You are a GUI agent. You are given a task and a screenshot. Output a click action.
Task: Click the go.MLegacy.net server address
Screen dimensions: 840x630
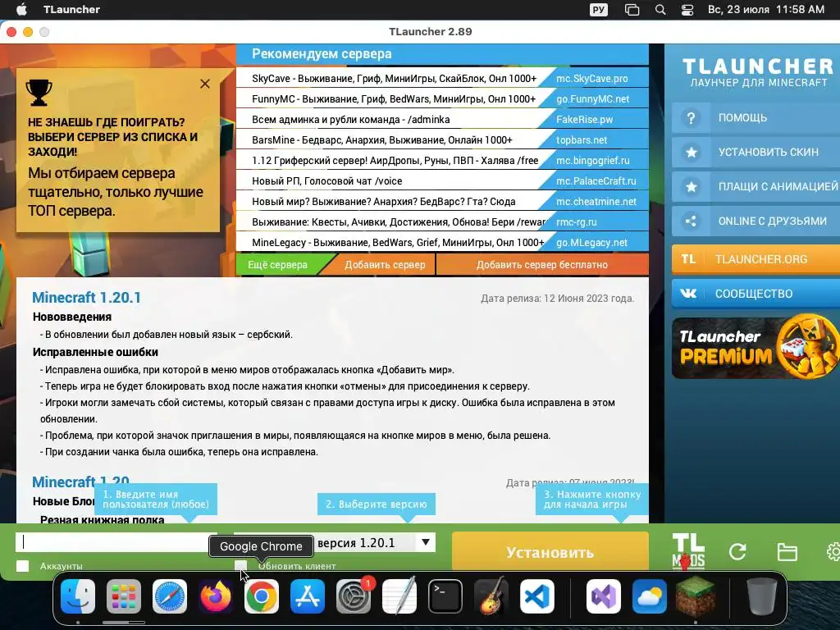(x=591, y=243)
